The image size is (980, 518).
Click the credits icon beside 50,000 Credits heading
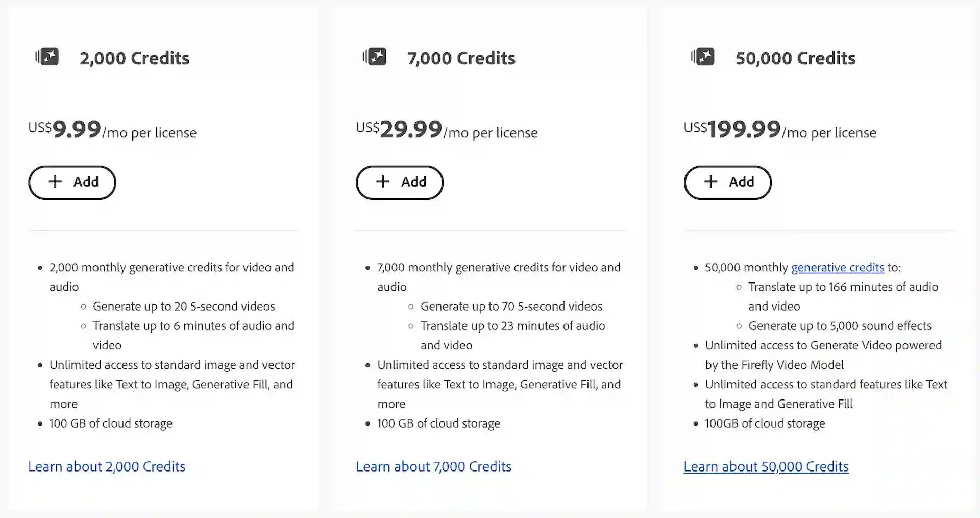tap(703, 57)
